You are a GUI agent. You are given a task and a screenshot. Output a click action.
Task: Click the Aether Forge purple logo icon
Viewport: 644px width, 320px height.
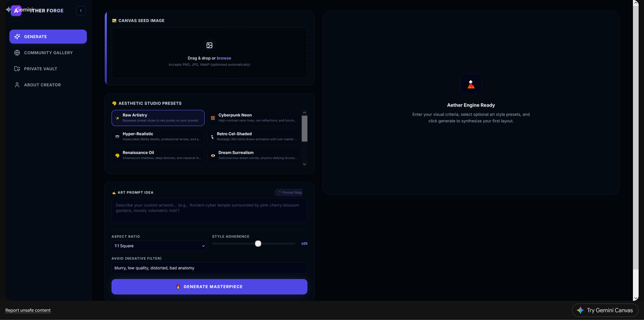(16, 11)
